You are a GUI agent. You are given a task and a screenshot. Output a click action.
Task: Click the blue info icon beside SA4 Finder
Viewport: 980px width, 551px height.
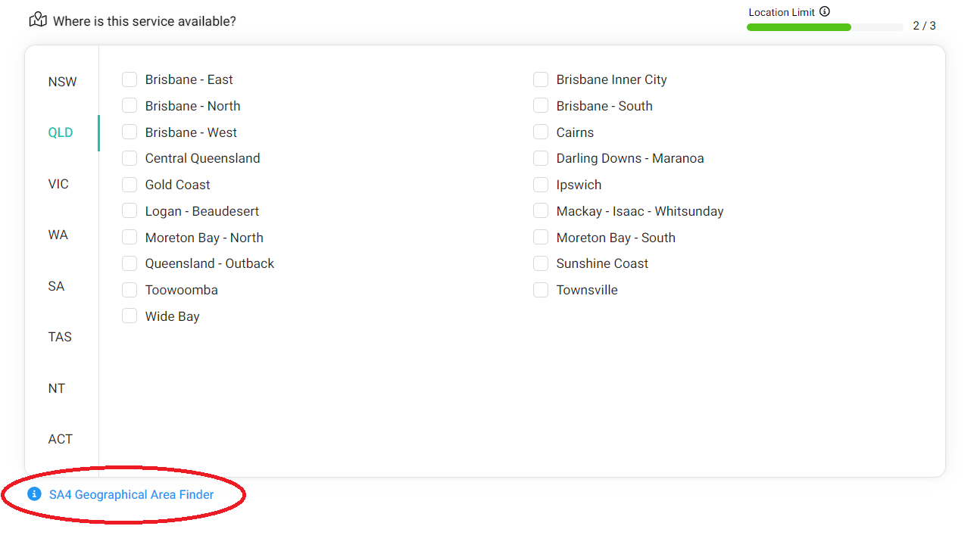tap(34, 494)
